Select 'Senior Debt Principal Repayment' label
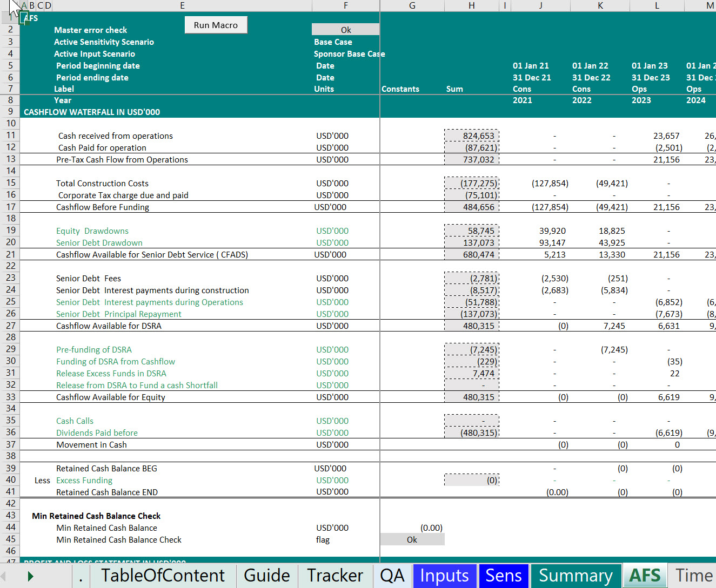The height and width of the screenshot is (588, 716). (x=119, y=314)
